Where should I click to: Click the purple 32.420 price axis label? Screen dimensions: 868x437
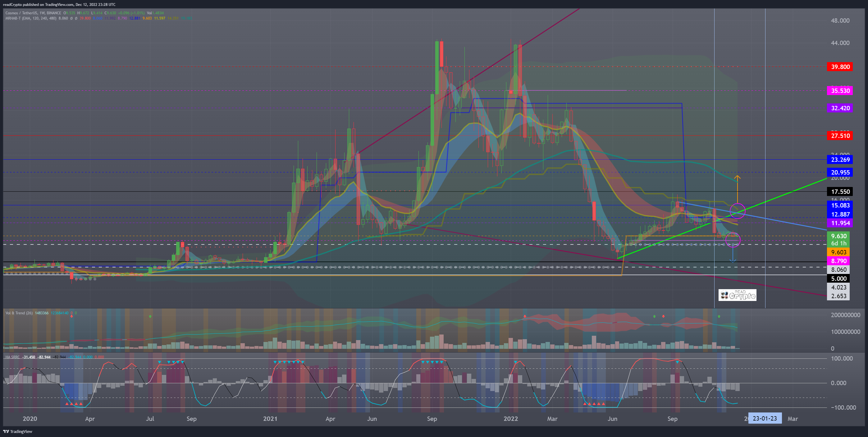click(840, 108)
